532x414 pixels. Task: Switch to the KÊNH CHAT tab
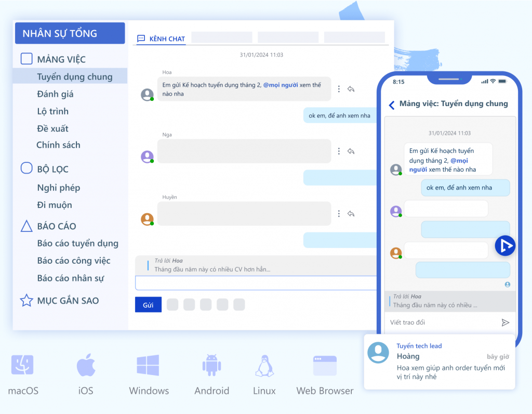tap(161, 39)
